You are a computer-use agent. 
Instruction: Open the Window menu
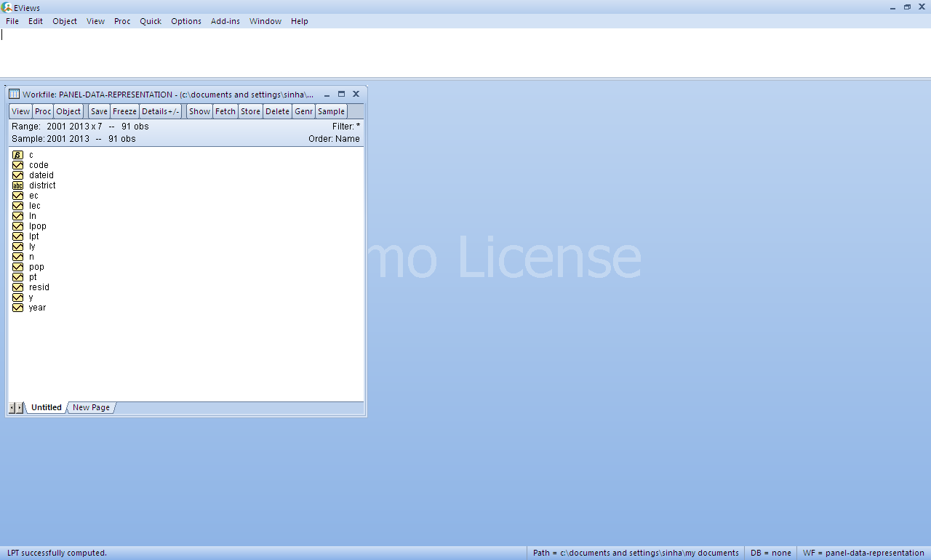point(265,21)
